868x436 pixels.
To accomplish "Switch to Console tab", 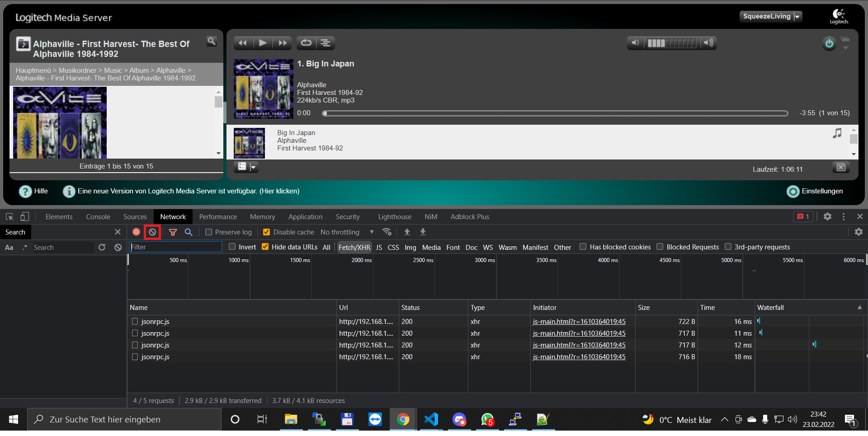I will 98,217.
